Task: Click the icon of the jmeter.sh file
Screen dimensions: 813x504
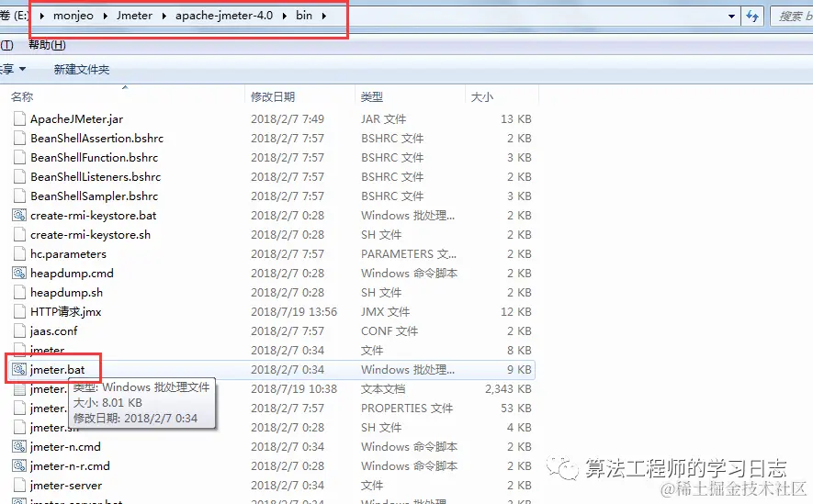Action: 19,427
